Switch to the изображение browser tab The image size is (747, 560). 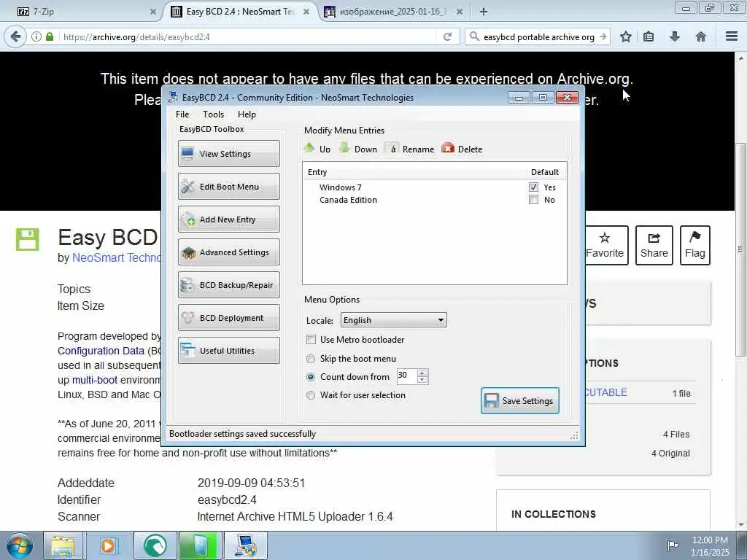click(x=393, y=12)
